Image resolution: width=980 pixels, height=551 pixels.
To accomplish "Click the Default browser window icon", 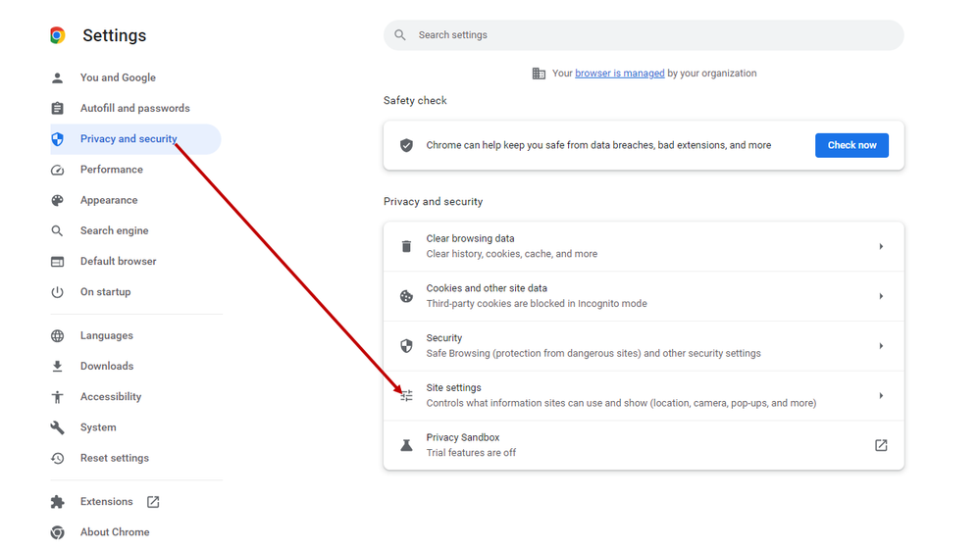I will point(58,262).
